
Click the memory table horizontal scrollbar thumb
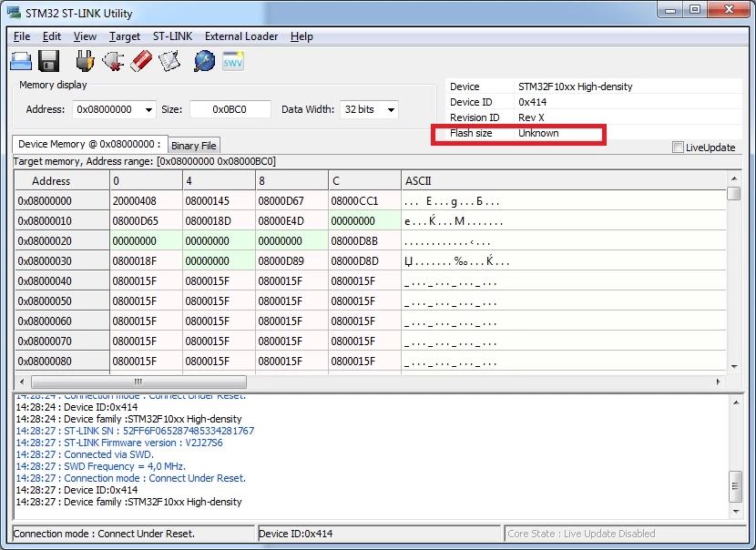click(x=138, y=382)
